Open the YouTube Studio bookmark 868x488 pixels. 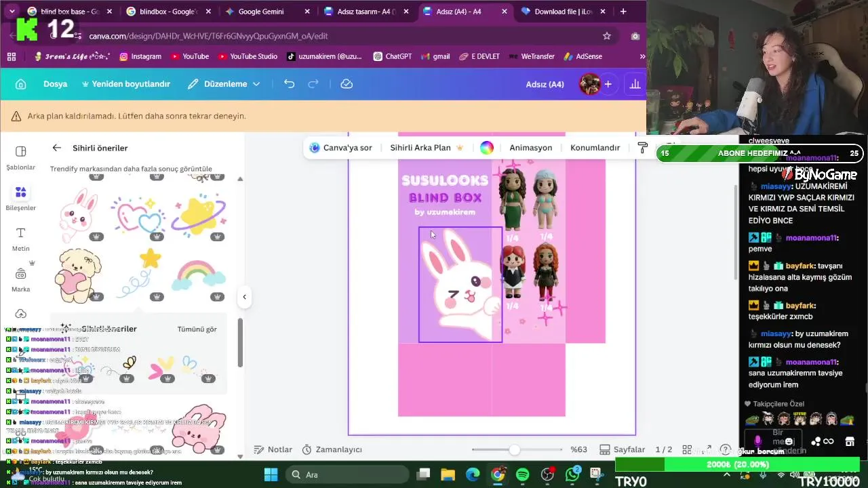(247, 56)
